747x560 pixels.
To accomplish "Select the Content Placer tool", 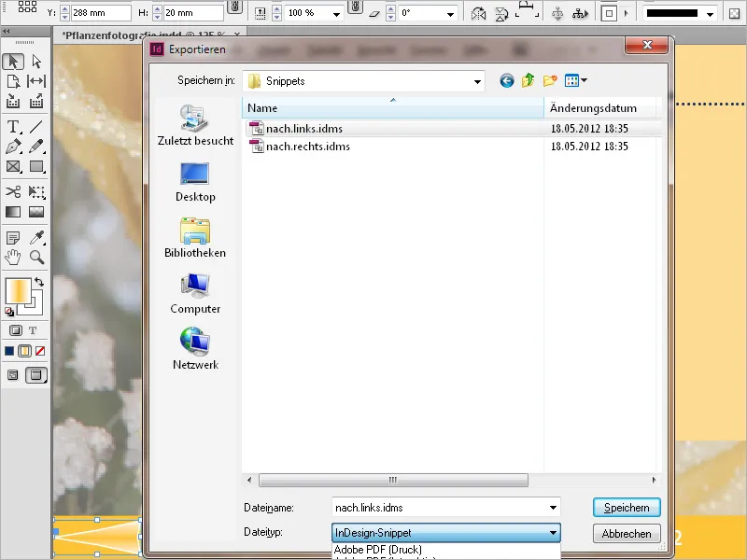I will point(36,101).
